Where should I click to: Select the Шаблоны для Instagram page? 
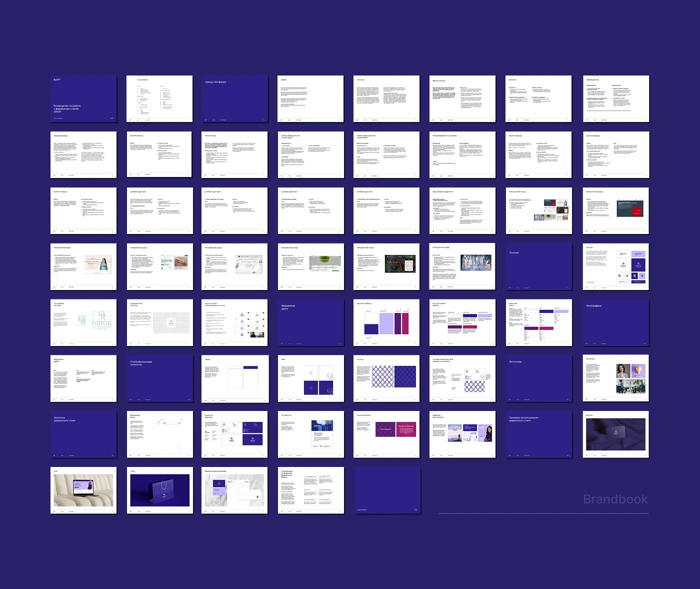pyautogui.click(x=462, y=434)
